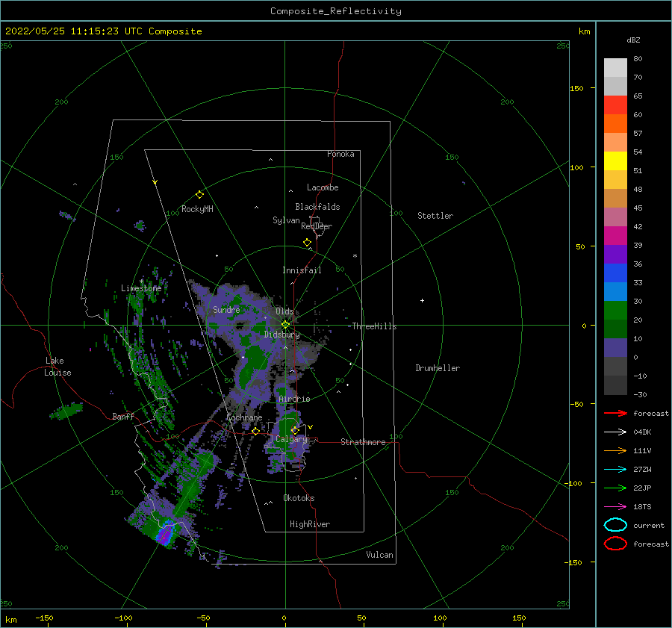The width and height of the screenshot is (672, 628).
Task: Click the Ponoka city label
Action: pos(340,154)
